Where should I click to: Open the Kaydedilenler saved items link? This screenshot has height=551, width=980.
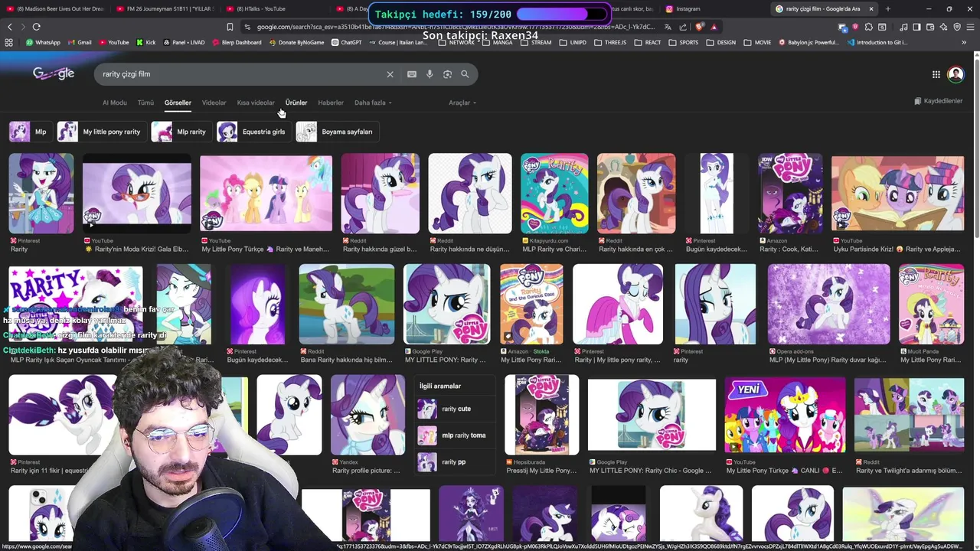939,101
